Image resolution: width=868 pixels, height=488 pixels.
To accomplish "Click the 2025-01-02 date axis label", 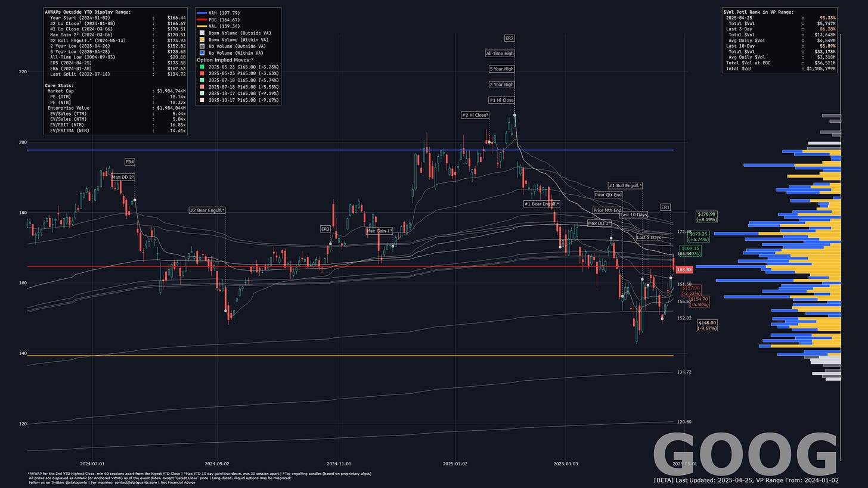I will pos(455,463).
